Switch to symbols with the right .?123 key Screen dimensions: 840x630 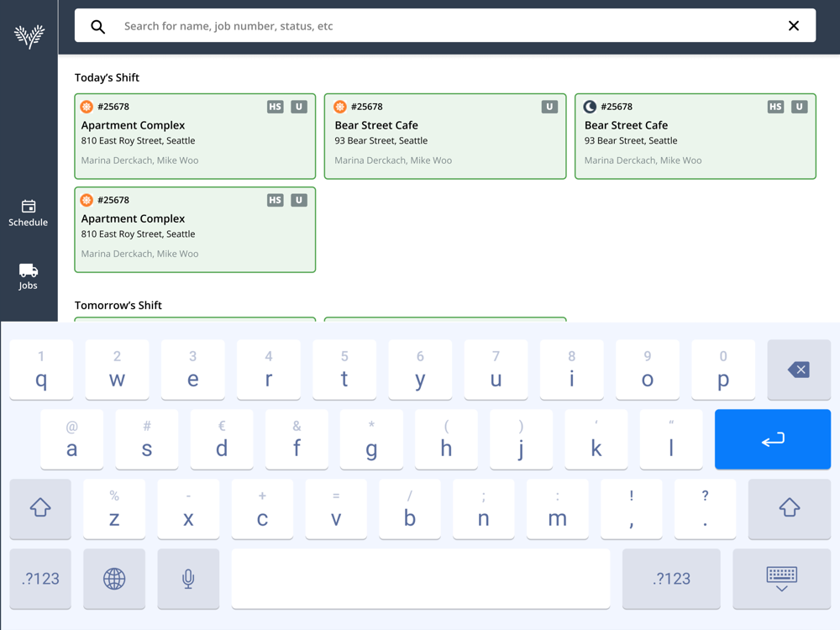671,579
